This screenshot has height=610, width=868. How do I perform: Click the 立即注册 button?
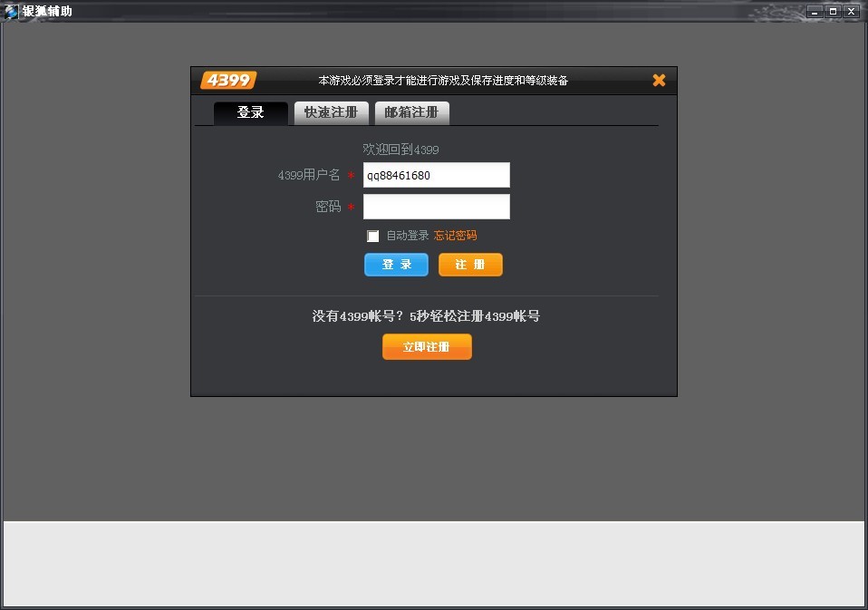point(427,346)
